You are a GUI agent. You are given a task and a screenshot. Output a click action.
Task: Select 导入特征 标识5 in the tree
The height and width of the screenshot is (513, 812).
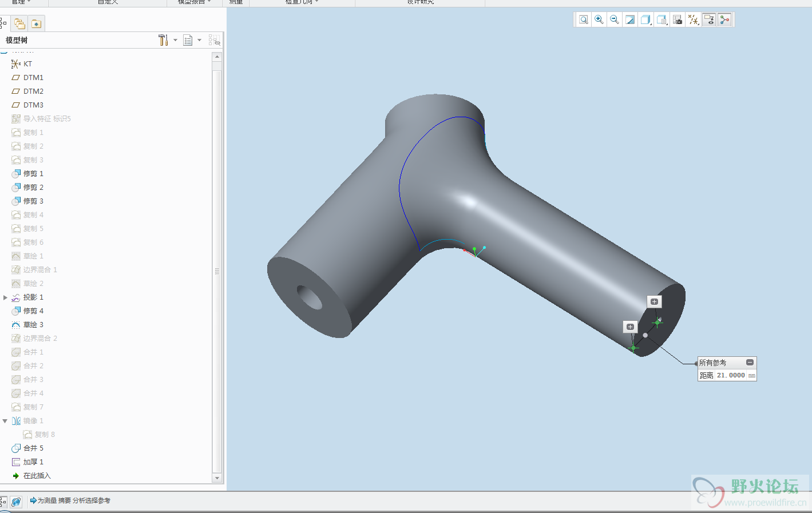tap(41, 119)
